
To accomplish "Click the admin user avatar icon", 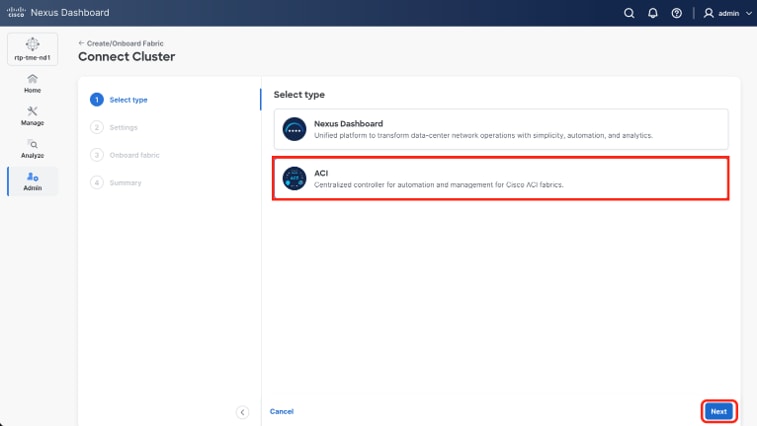I will [708, 13].
